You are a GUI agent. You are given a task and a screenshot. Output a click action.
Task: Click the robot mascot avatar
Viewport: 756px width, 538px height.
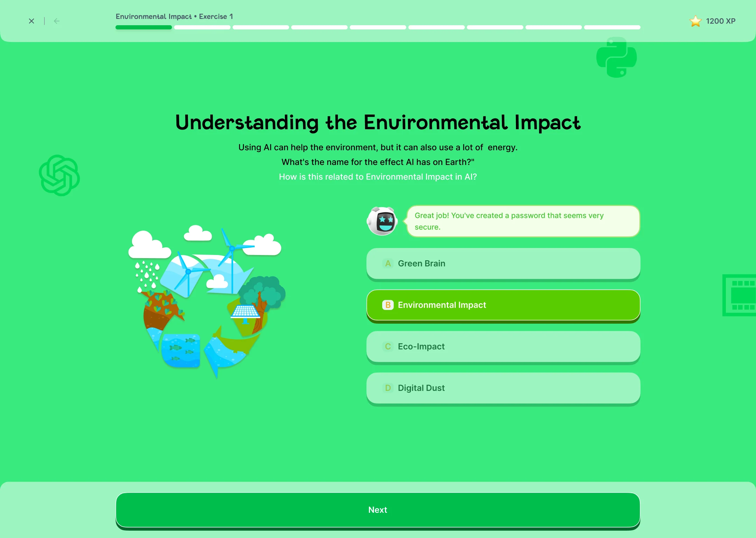(382, 221)
